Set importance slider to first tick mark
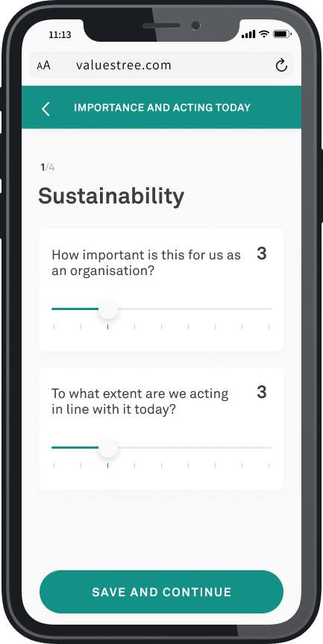 (x=54, y=327)
